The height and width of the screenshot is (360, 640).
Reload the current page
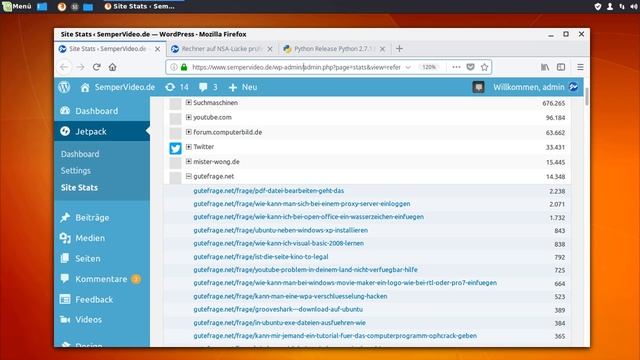[x=96, y=67]
